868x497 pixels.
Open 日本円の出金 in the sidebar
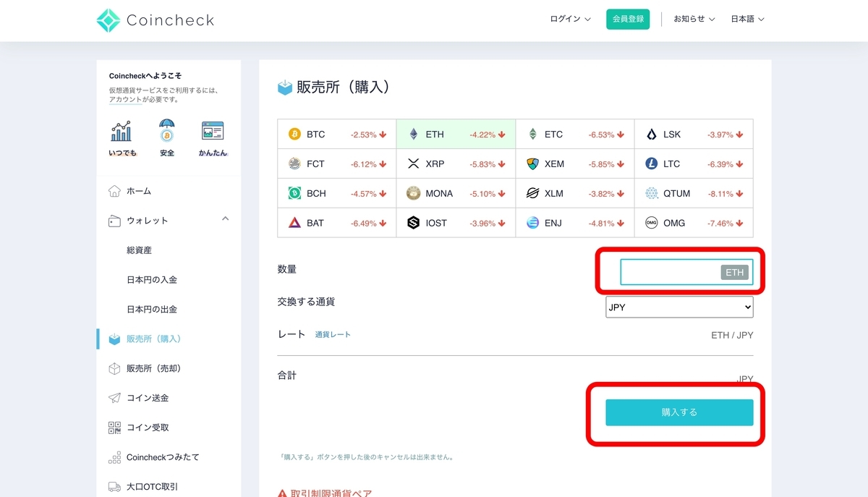pyautogui.click(x=152, y=310)
